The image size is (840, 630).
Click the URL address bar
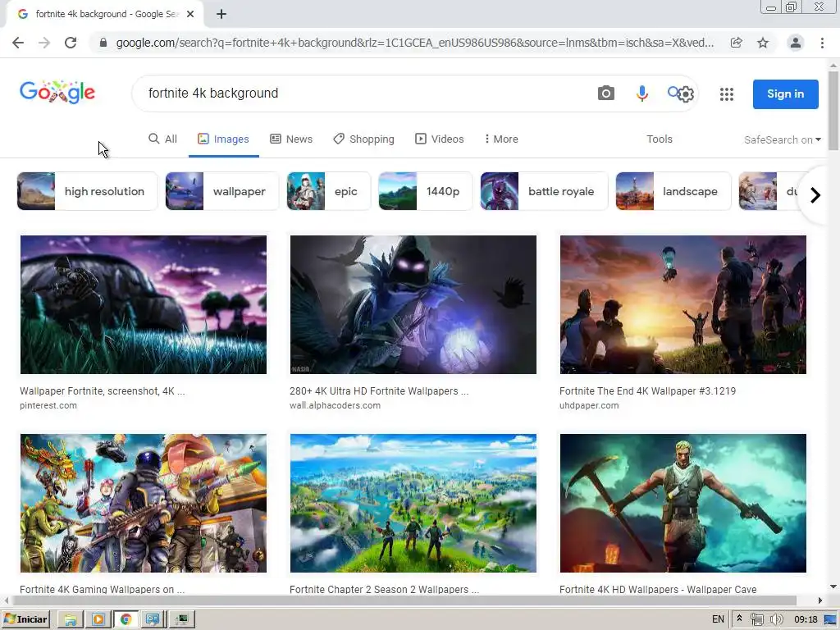[x=414, y=43]
